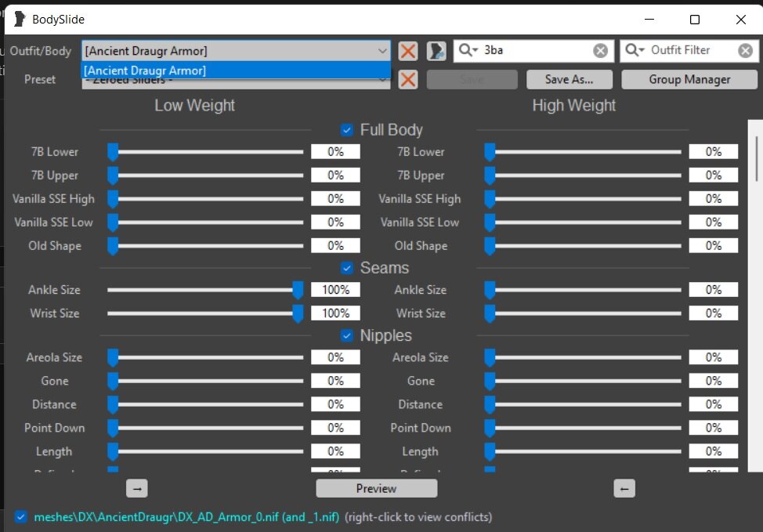763x532 pixels.
Task: Edit the high weight Length percentage box
Action: (714, 451)
